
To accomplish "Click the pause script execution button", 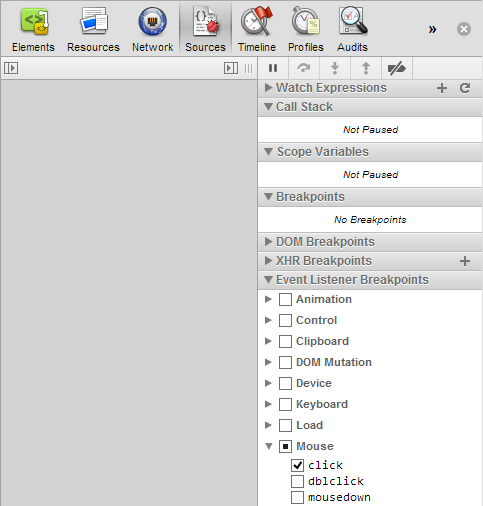I will click(273, 68).
